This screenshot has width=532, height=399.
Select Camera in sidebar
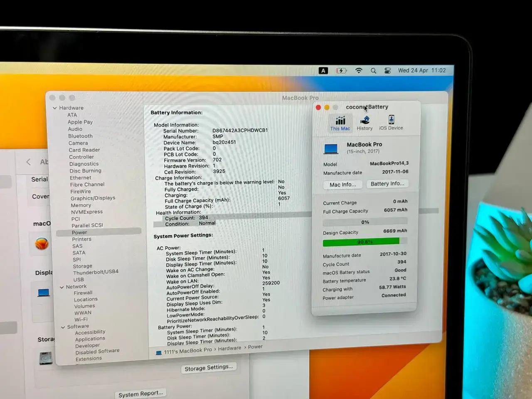[78, 143]
